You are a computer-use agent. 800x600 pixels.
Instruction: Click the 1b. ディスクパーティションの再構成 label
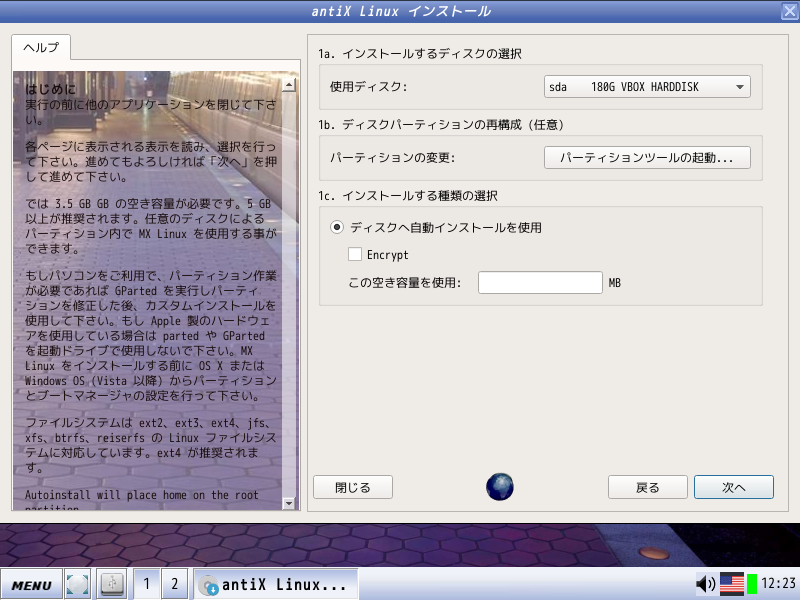tap(440, 124)
